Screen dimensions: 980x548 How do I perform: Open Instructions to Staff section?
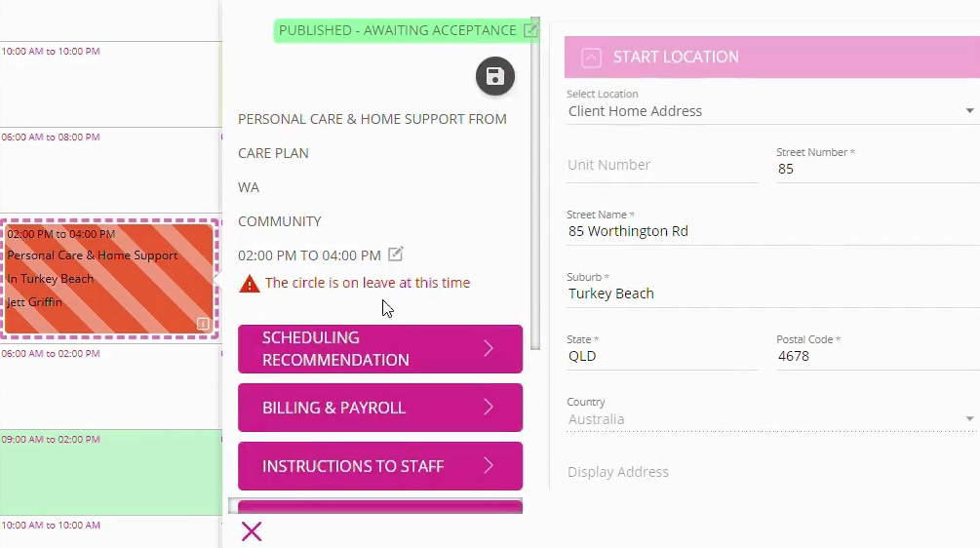380,466
